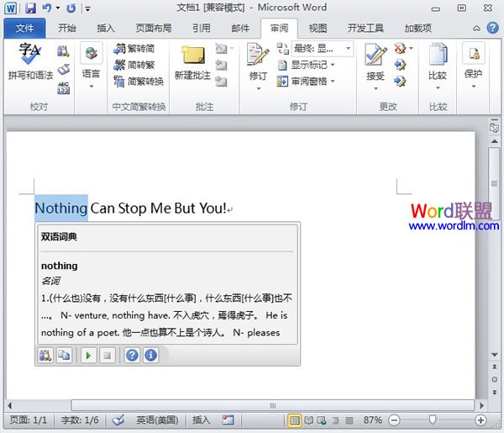Switch to the Mailings tab
504x433 pixels.
tap(240, 29)
